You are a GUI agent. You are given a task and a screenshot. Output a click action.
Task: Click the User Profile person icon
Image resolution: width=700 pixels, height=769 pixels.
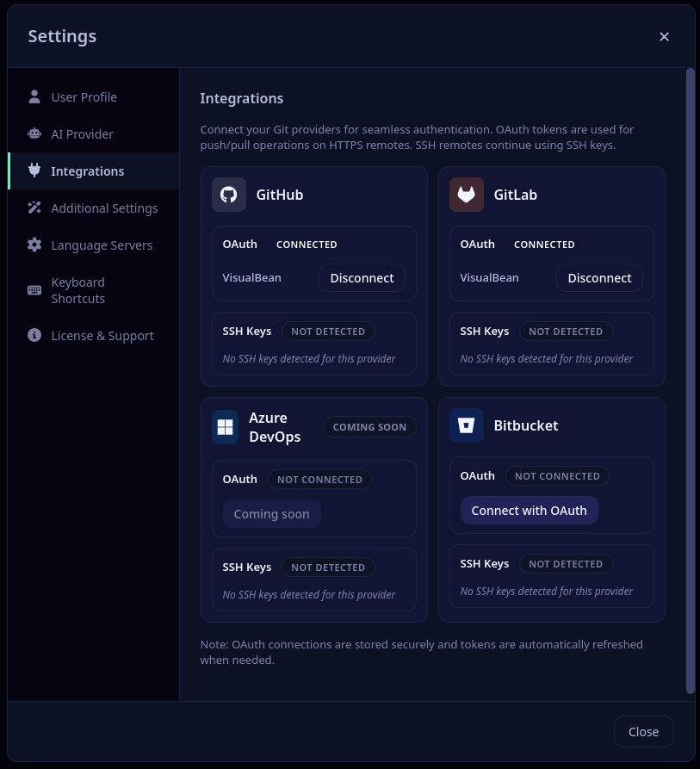click(34, 96)
